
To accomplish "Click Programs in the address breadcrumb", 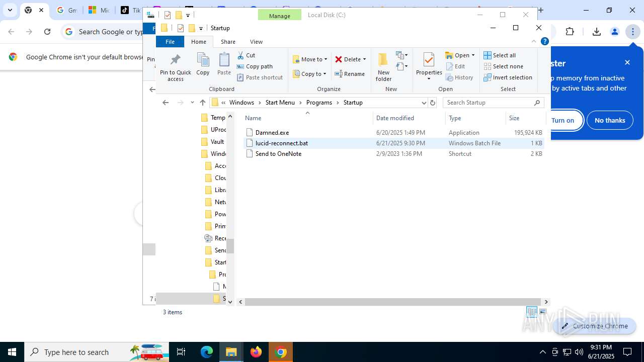I will [x=319, y=103].
